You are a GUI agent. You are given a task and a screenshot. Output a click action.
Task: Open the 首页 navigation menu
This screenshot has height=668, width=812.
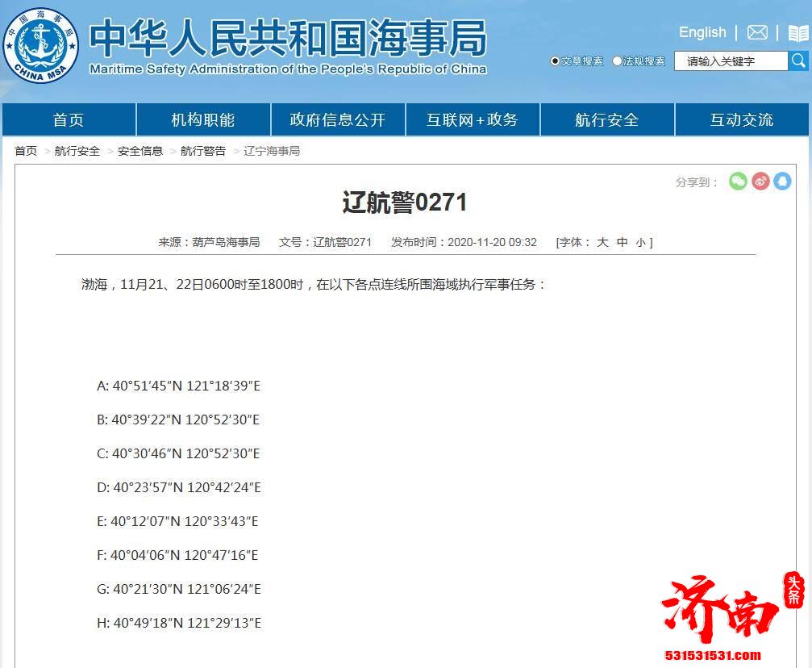[68, 119]
